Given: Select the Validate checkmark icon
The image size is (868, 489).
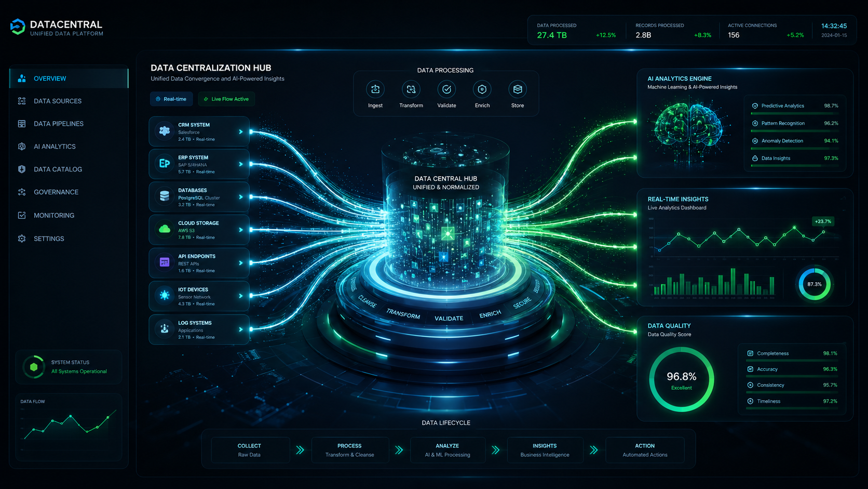Looking at the screenshot, I should click(x=446, y=89).
